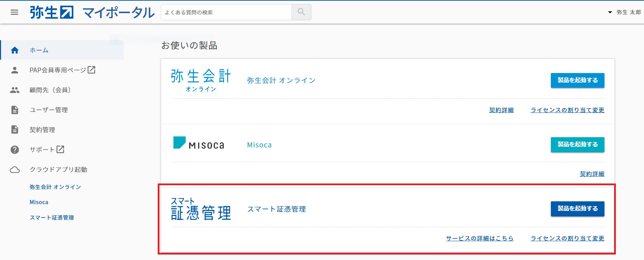The image size is (644, 260).
Task: Click the 顧問先 group people icon
Action: tap(14, 90)
